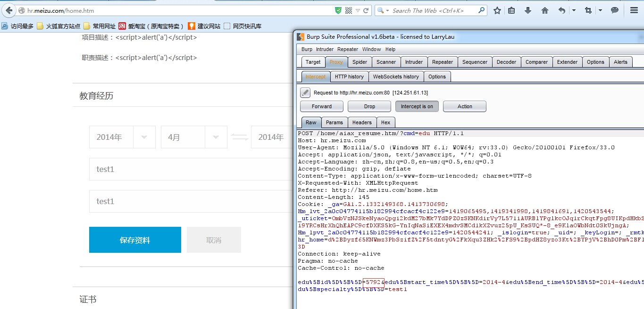Image resolution: width=644 pixels, height=309 pixels.
Task: Open the Window menu in Burp Suite
Action: pyautogui.click(x=372, y=49)
